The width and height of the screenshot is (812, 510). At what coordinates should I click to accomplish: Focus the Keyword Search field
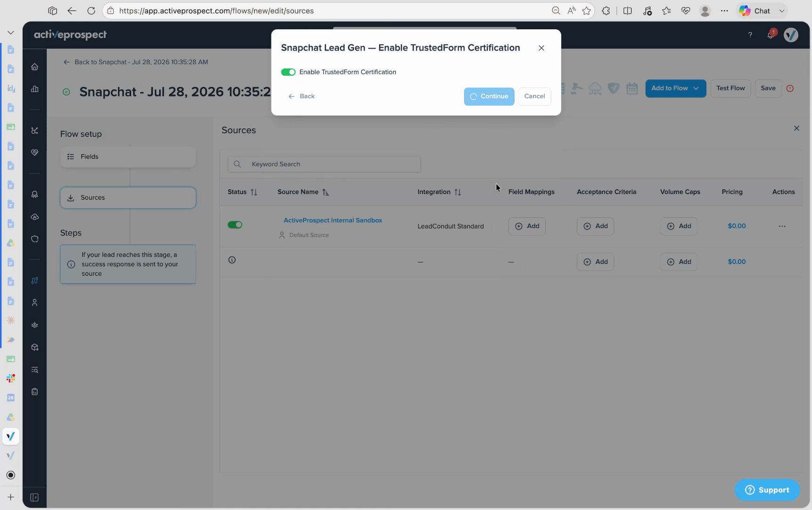(x=324, y=164)
